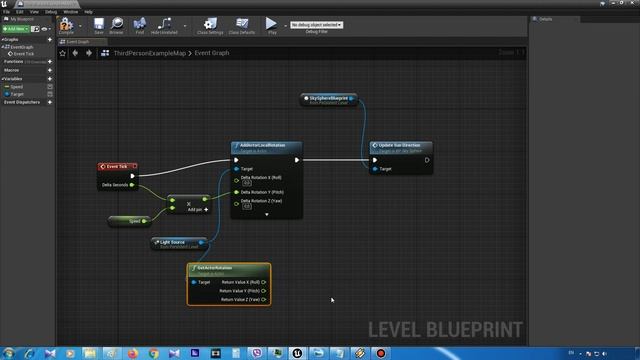Click the Windows Start button
The width and height of the screenshot is (640, 360).
click(8, 353)
